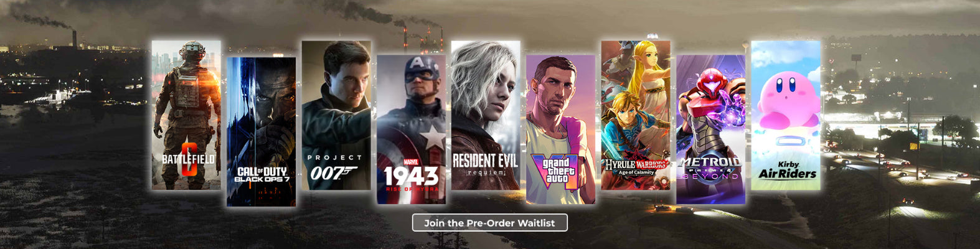Click the red Marvel logo badge
Viewport: 980px width, 249px height.
[411, 162]
